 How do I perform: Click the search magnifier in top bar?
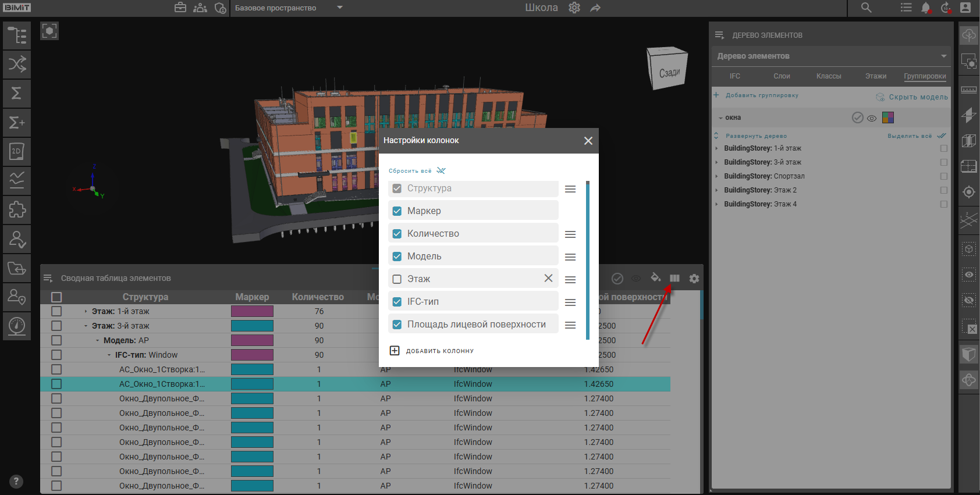867,8
